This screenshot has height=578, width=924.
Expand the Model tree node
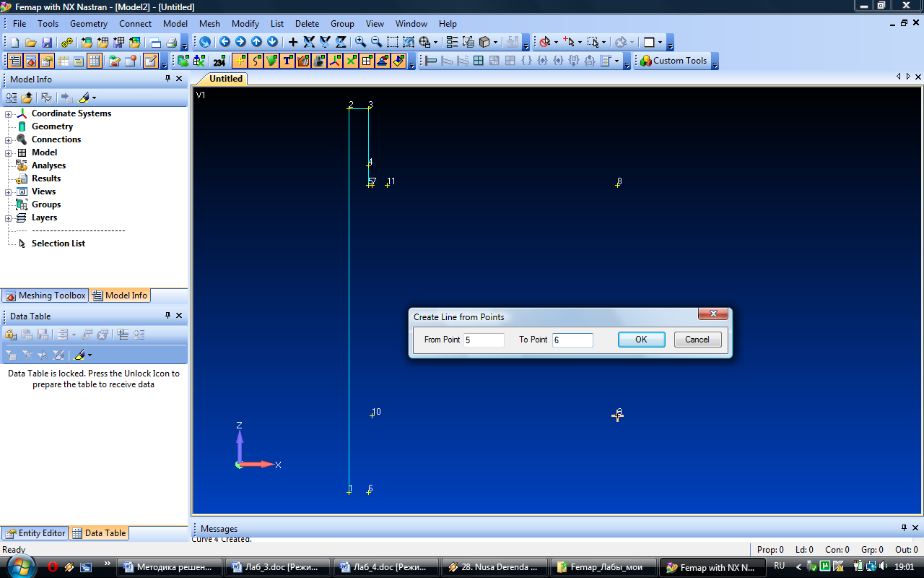tap(9, 153)
